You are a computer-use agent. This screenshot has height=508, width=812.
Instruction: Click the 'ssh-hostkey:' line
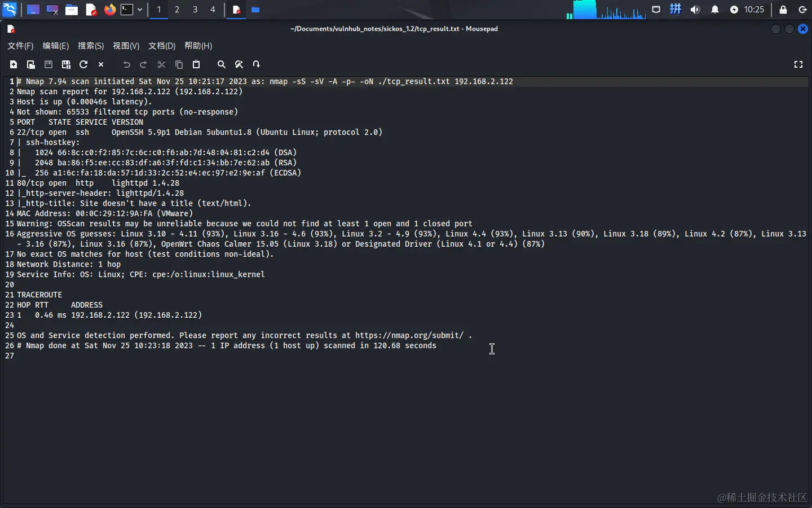pos(48,142)
